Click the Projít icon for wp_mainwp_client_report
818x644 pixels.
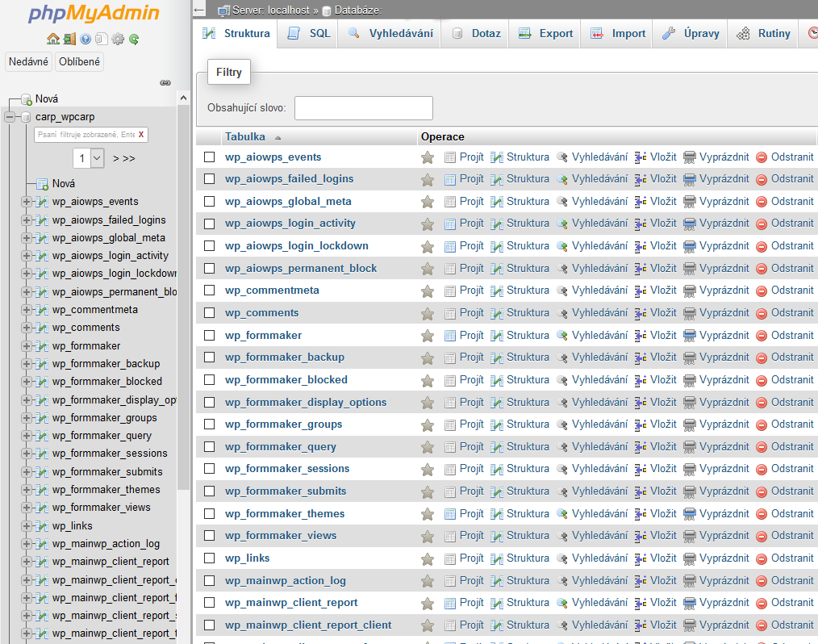[449, 604]
